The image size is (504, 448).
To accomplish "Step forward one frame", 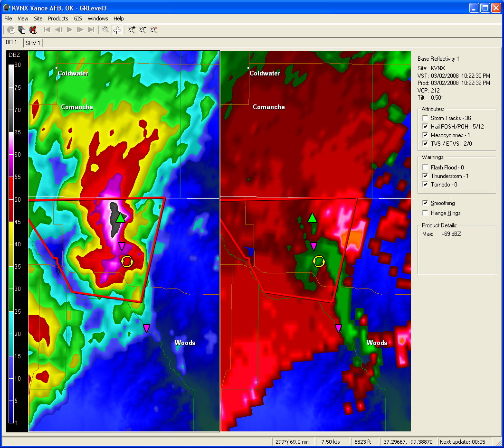I will coord(80,30).
